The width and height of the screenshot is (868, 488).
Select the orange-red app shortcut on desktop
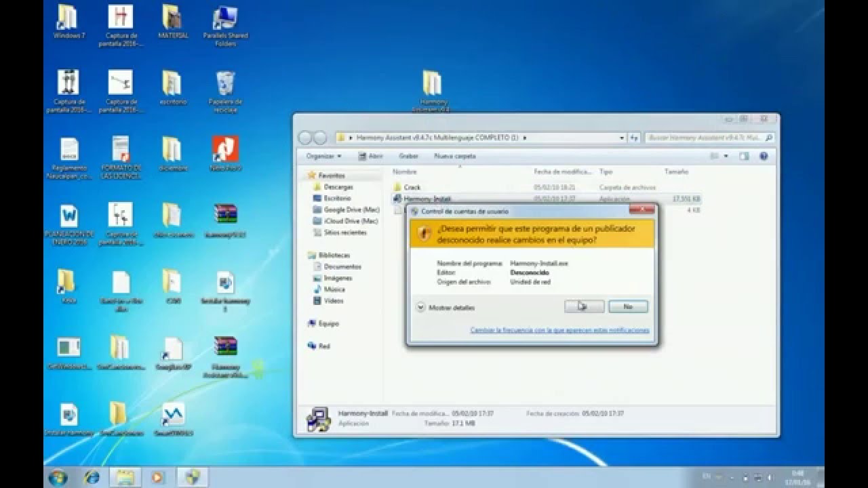225,155
